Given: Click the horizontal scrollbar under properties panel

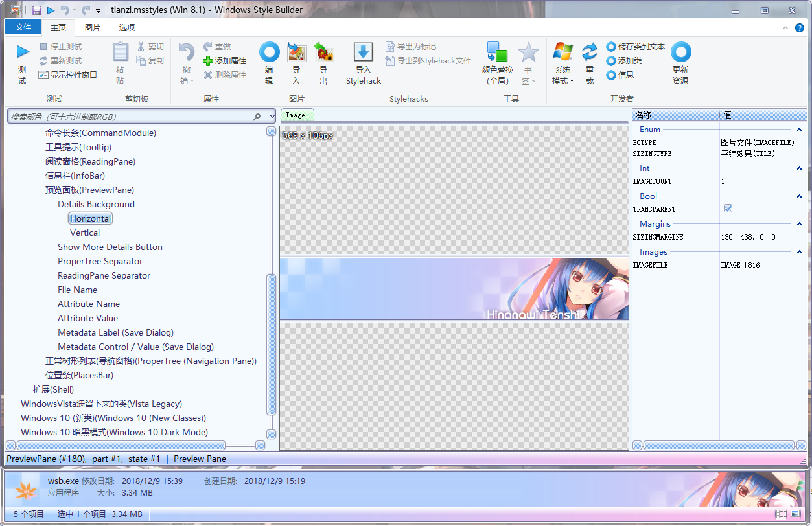Looking at the screenshot, I should [718, 446].
